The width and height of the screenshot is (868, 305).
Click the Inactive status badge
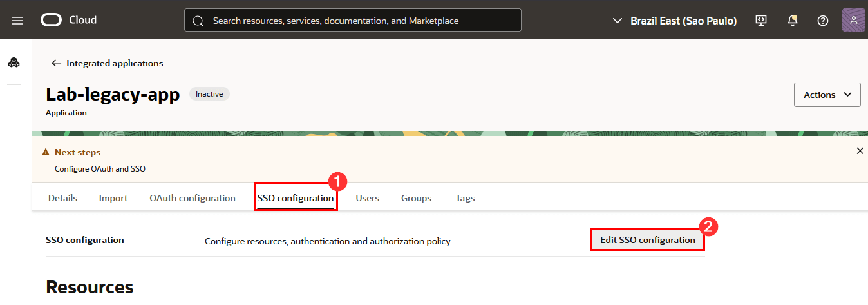tap(209, 94)
